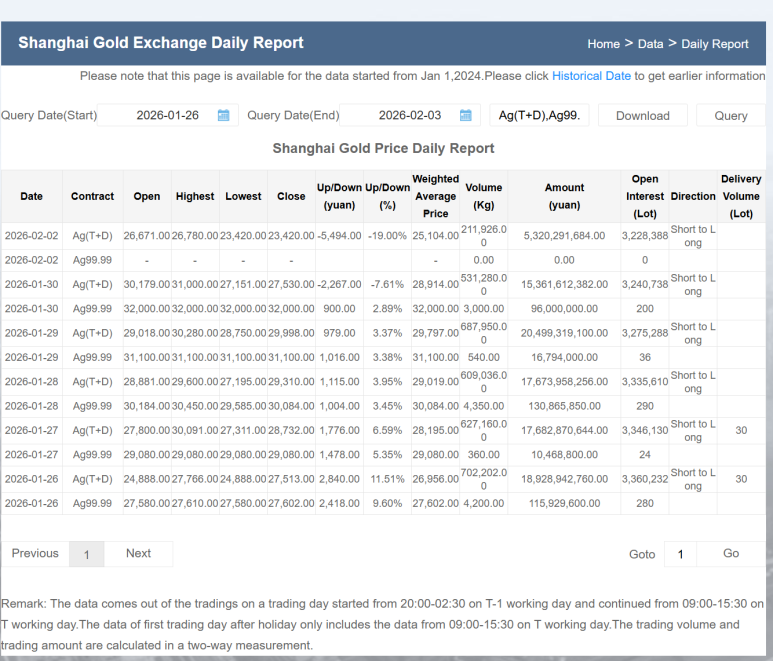Click the Weighted Average Price header
773x661 pixels.
[435, 196]
